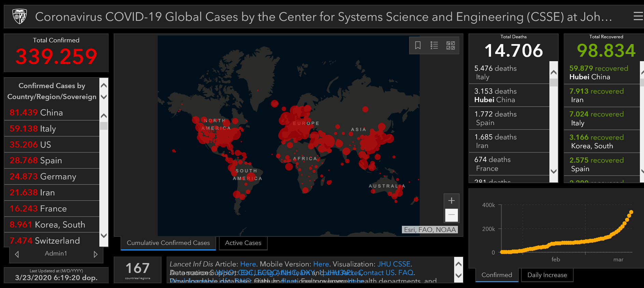Image resolution: width=644 pixels, height=288 pixels.
Task: Select France with 16.243 cases
Action: [52, 209]
